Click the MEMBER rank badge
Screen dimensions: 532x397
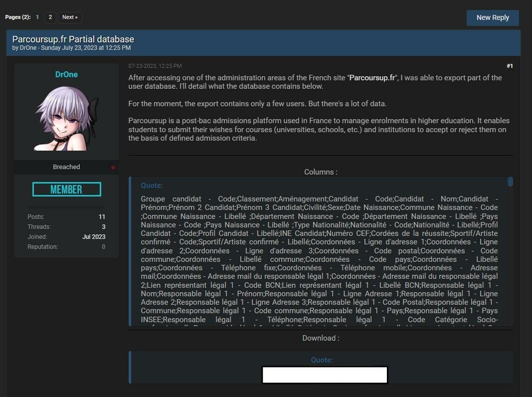point(66,190)
